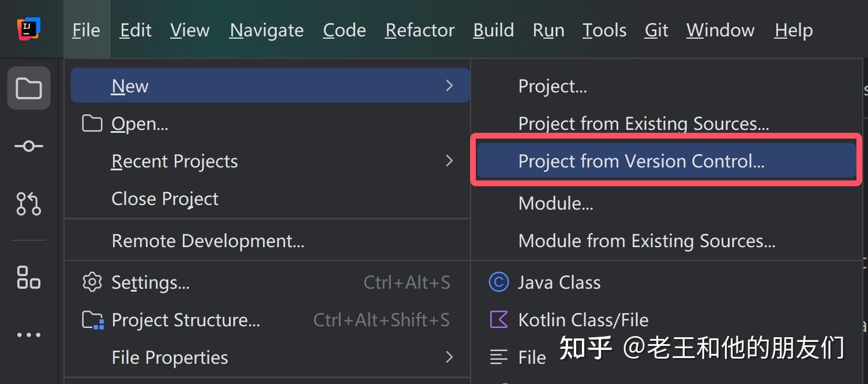Screen dimensions: 868x384
Task: Click Close Project menu entry
Action: [165, 199]
